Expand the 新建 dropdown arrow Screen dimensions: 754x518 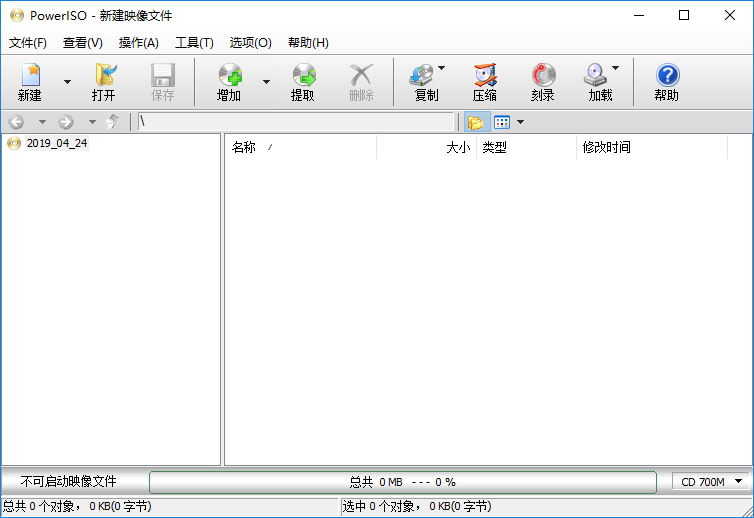[68, 82]
